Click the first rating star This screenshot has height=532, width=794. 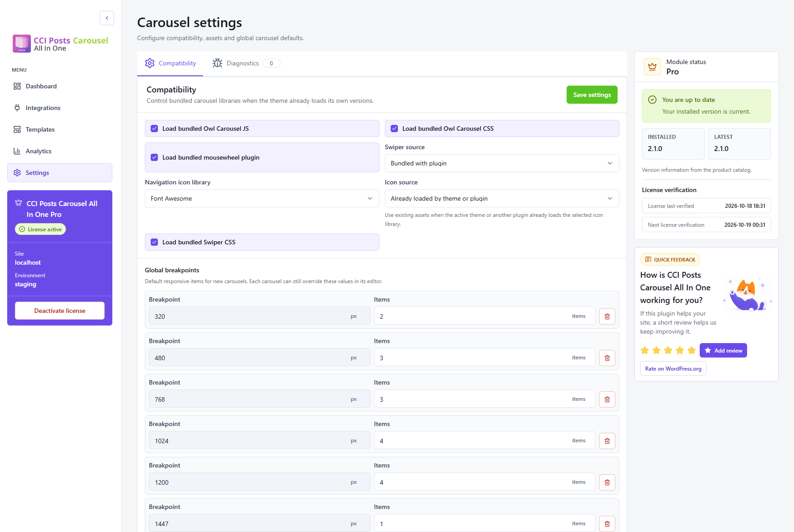click(645, 350)
